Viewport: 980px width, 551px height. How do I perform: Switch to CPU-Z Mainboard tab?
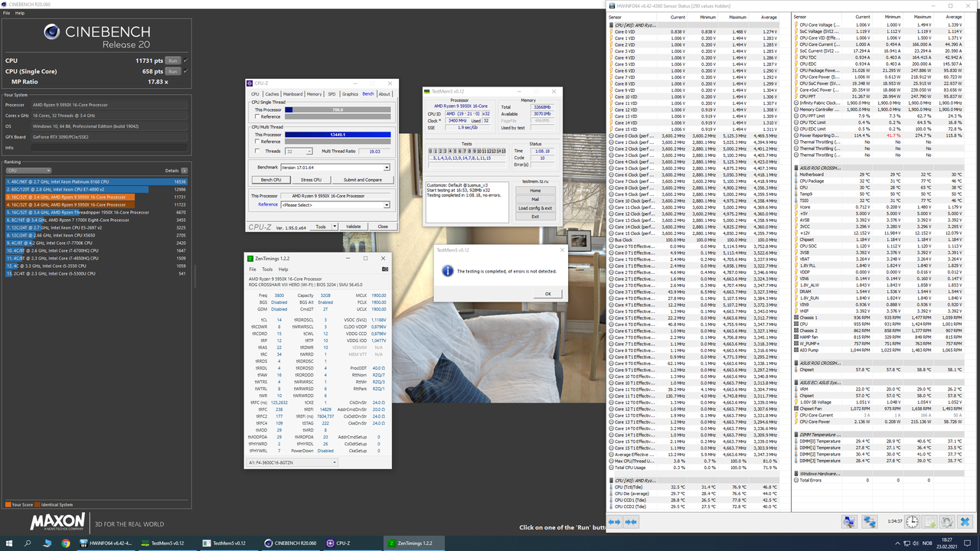click(x=292, y=94)
